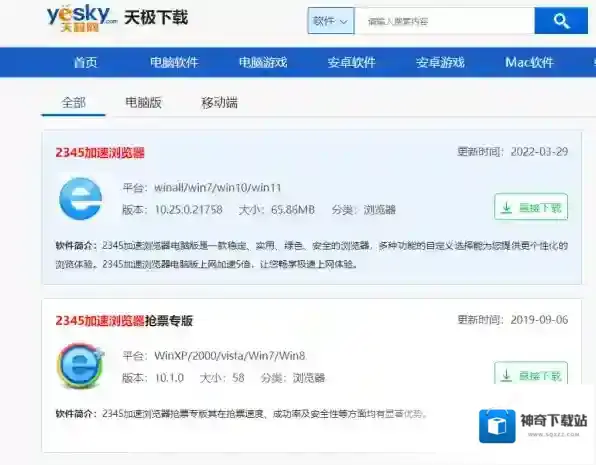
Task: Click the download arrow icon in first 直接下载 button
Action: (506, 208)
